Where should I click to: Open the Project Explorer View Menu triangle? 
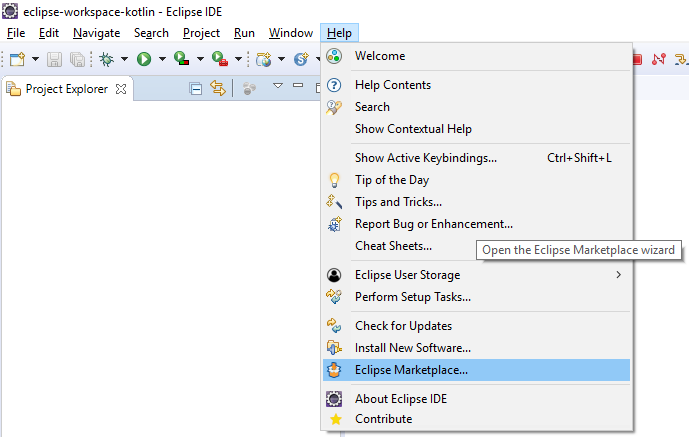click(x=278, y=85)
